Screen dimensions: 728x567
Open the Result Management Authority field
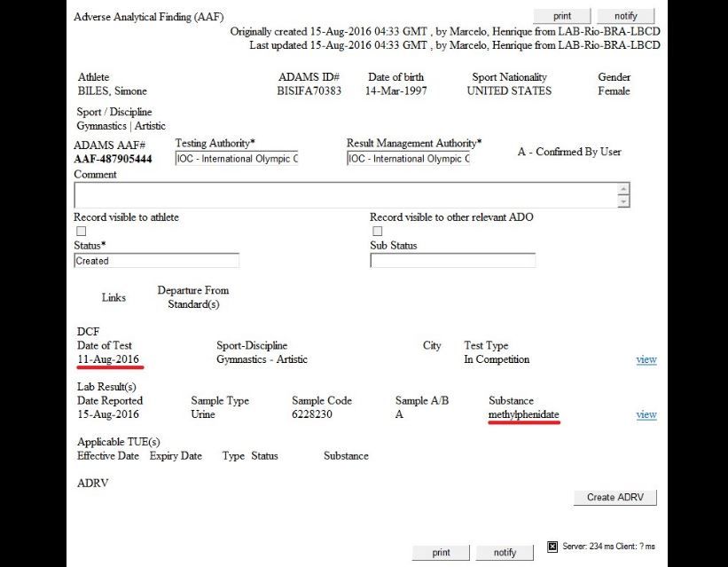[x=408, y=159]
